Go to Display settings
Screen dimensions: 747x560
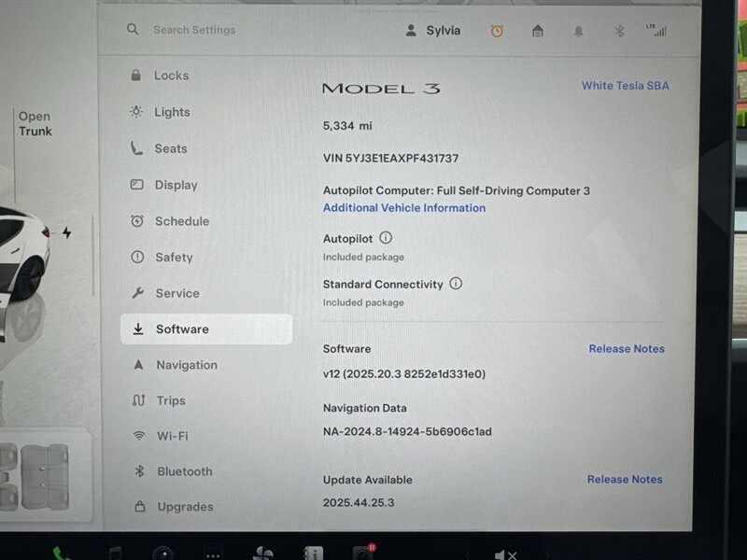(x=176, y=185)
